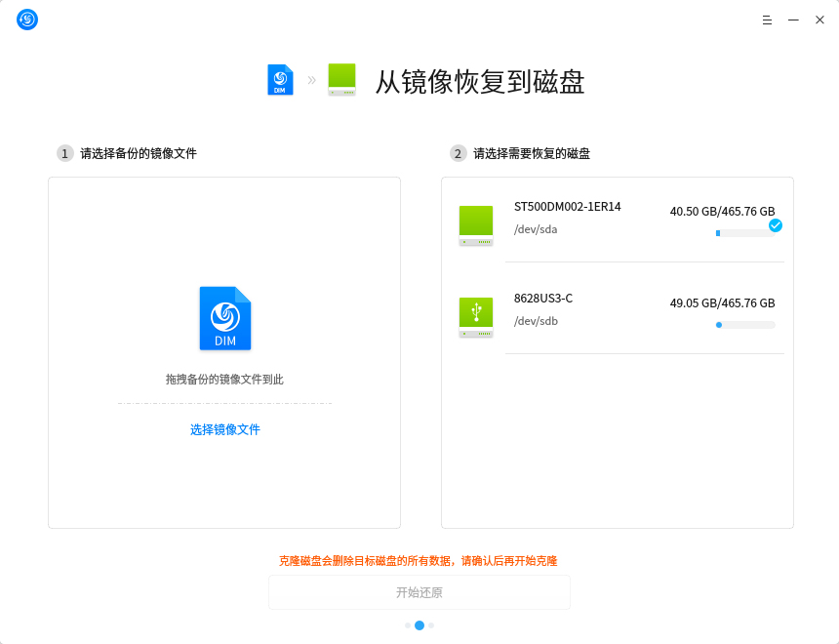Click the step 2 number badge
Image resolution: width=839 pixels, height=644 pixels.
pyautogui.click(x=459, y=153)
